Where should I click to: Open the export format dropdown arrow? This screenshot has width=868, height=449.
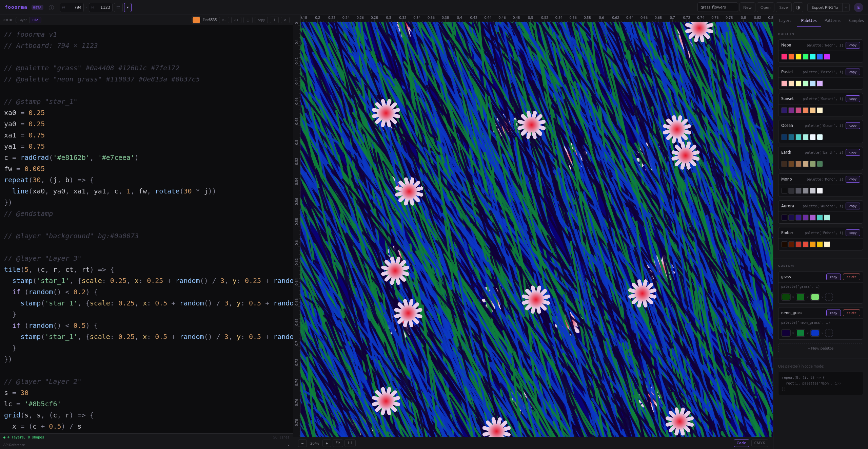(846, 7)
